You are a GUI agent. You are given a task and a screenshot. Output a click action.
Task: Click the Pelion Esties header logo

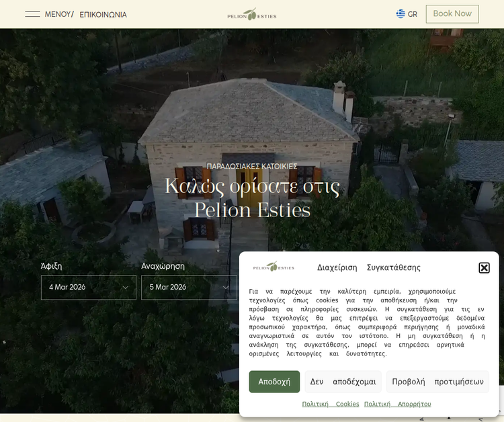click(x=251, y=14)
